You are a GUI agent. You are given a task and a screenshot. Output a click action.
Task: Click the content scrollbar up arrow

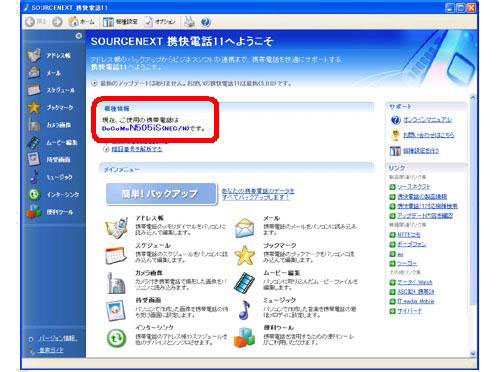pyautogui.click(x=472, y=98)
